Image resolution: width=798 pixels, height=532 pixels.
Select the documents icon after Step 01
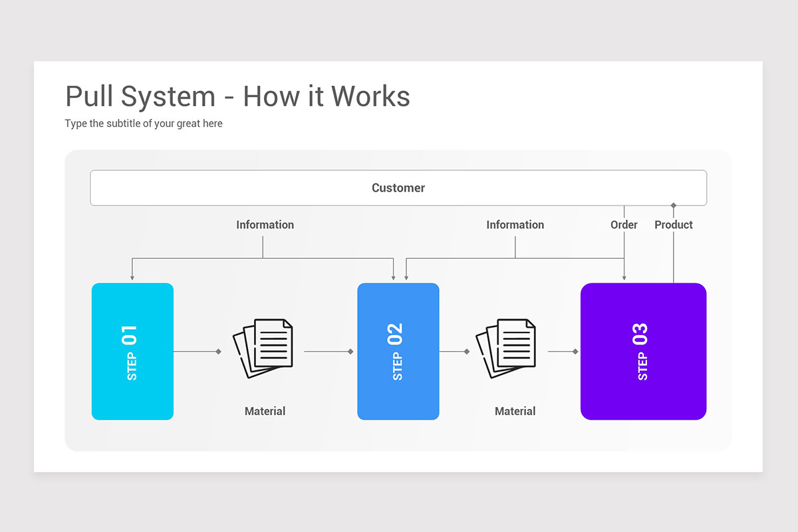(263, 348)
